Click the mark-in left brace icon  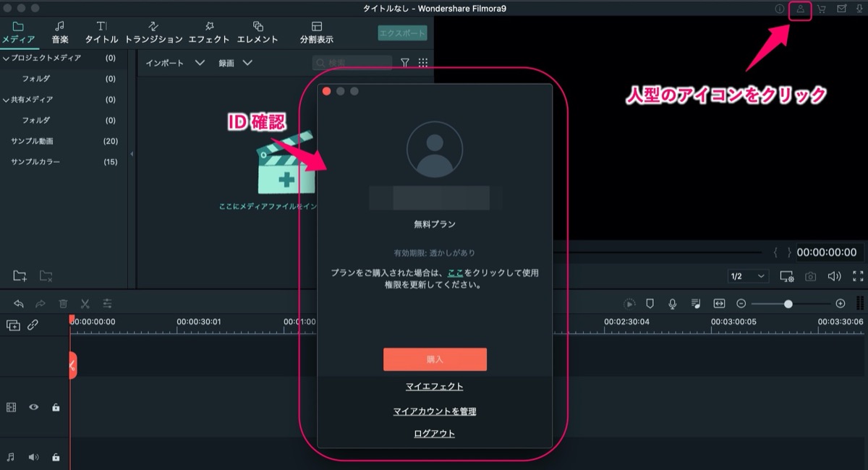click(775, 252)
